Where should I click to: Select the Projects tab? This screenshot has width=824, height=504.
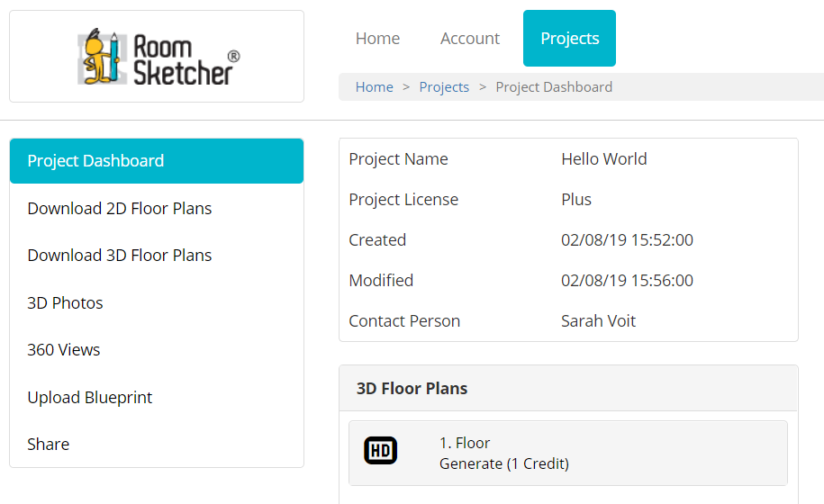coord(570,39)
